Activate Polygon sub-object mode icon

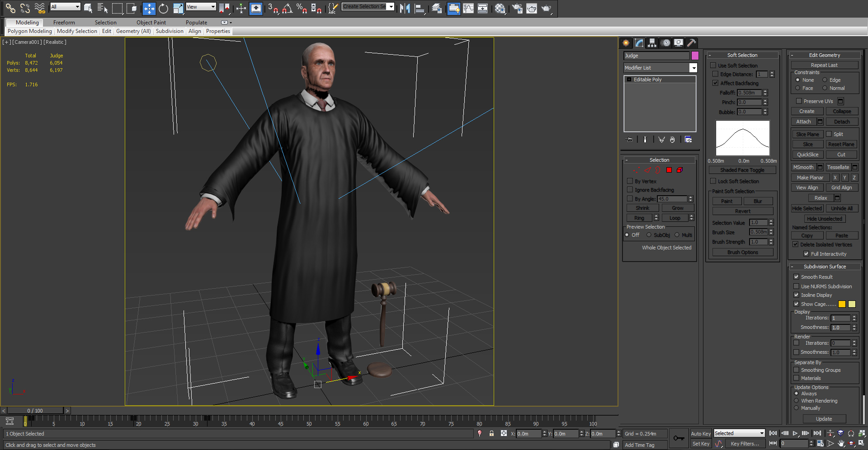click(x=669, y=170)
